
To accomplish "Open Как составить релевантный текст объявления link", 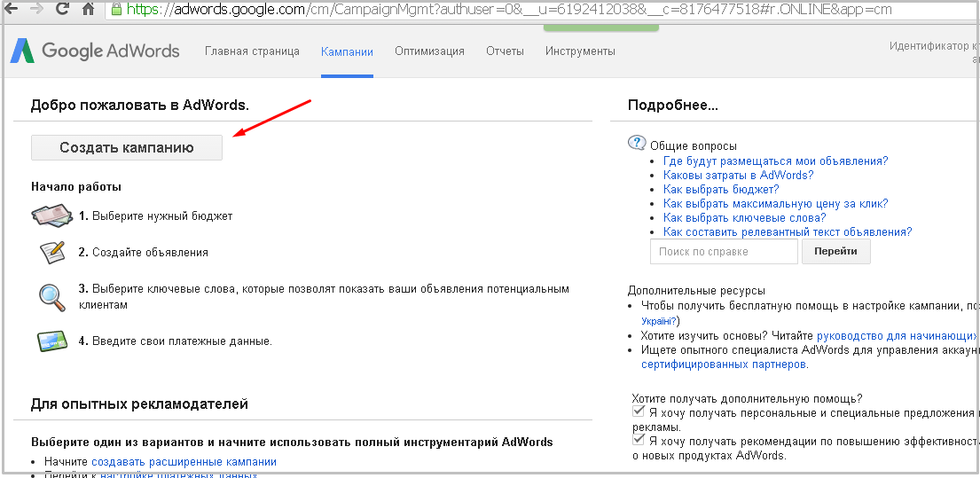I will (788, 231).
